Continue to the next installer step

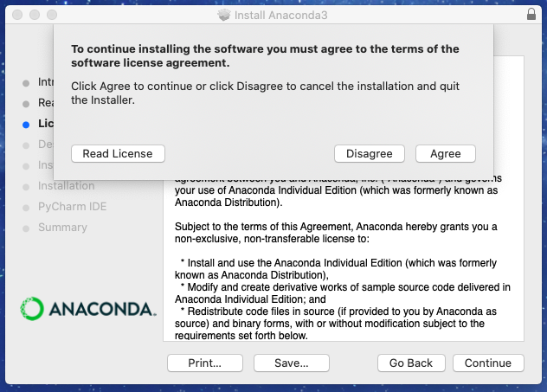(488, 363)
